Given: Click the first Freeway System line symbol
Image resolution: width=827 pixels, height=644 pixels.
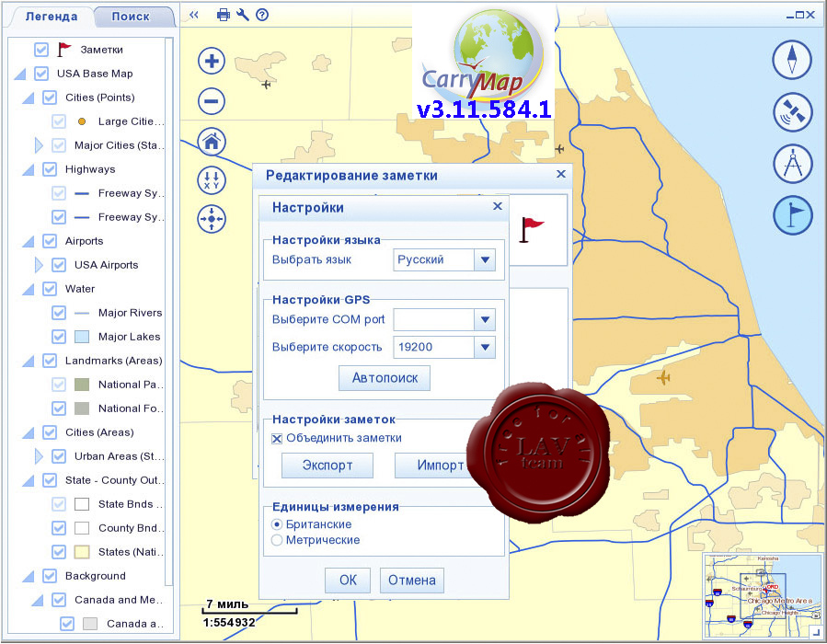Looking at the screenshot, I should click(82, 193).
